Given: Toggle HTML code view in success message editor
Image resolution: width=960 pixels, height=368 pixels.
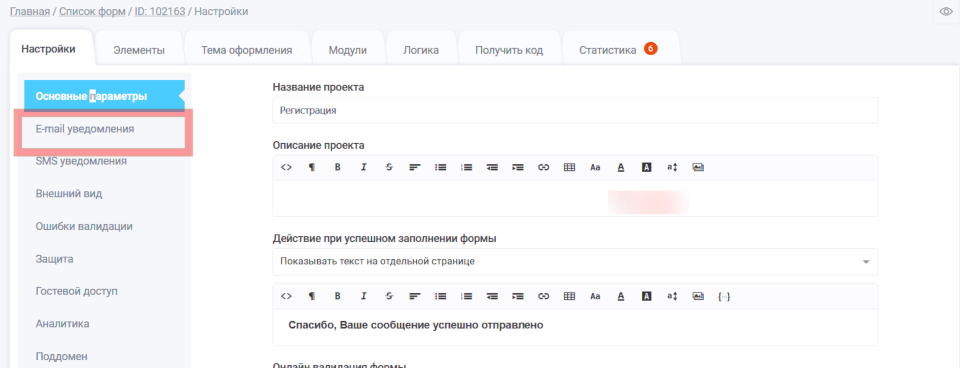Looking at the screenshot, I should click(286, 296).
